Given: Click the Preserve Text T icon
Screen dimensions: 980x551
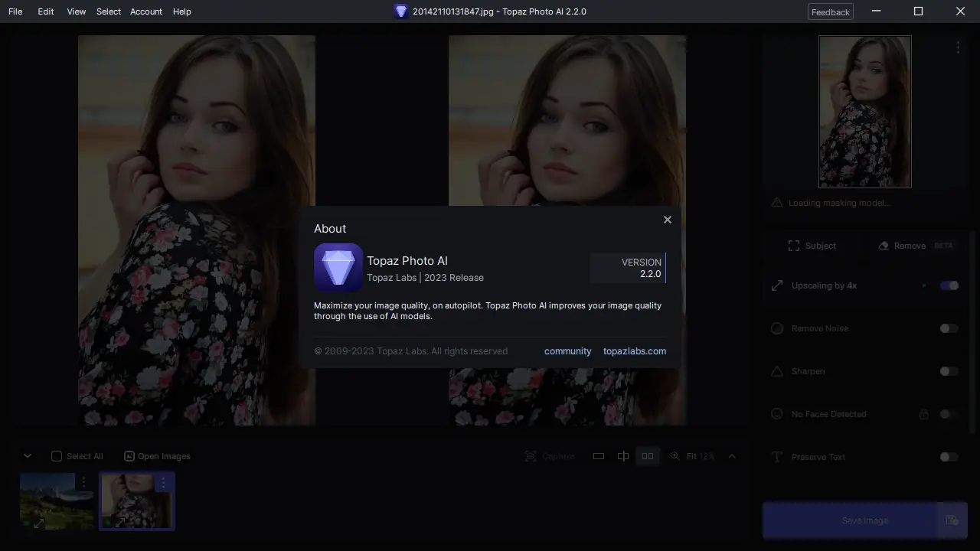Looking at the screenshot, I should 777,457.
